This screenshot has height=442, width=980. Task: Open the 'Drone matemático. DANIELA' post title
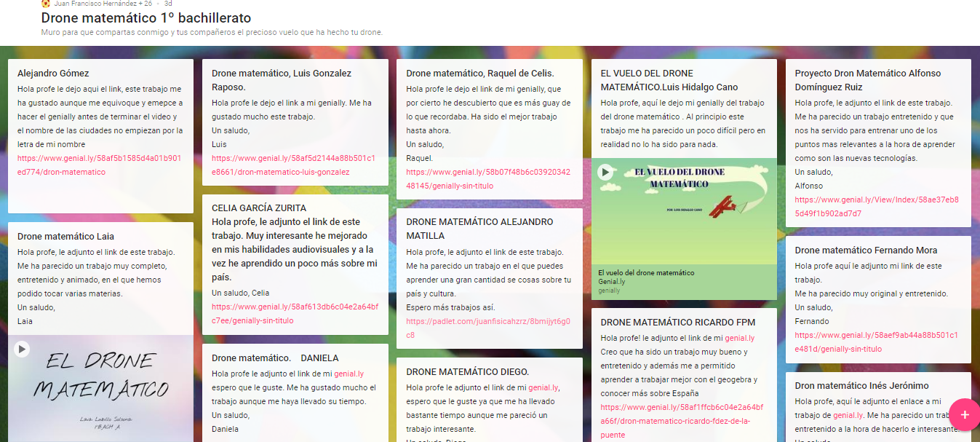point(275,358)
